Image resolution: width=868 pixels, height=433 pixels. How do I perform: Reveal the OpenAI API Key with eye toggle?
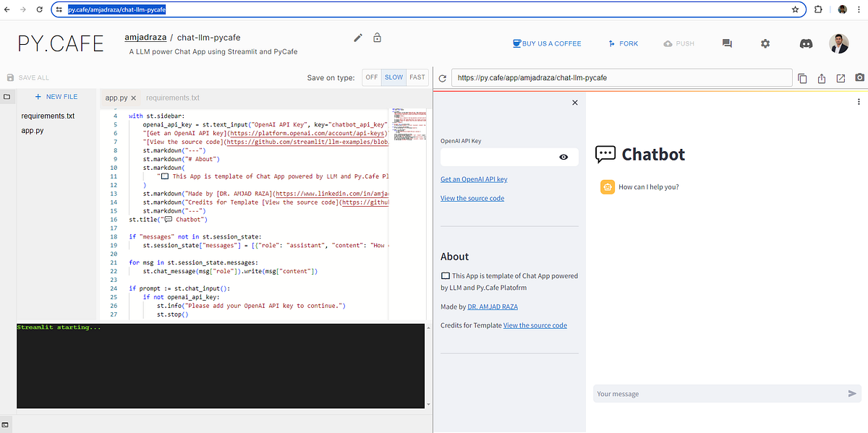(x=563, y=157)
